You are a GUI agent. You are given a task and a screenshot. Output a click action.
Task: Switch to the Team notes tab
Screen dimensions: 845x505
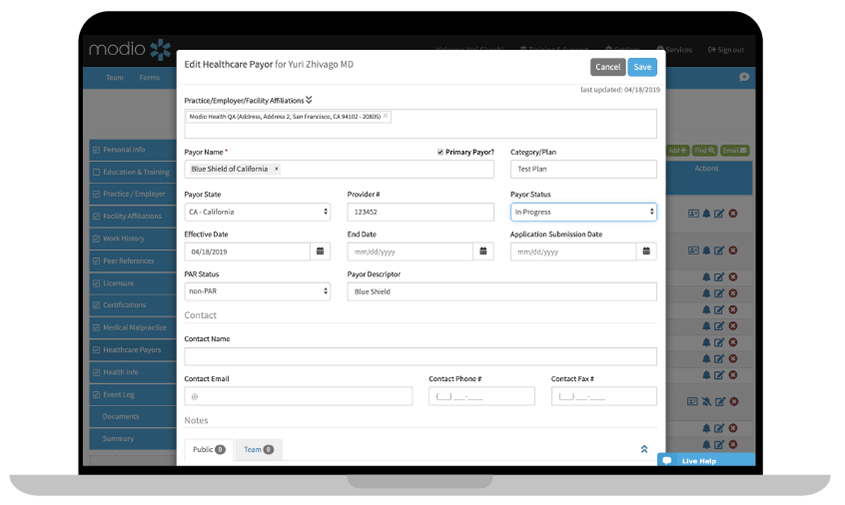(x=259, y=449)
